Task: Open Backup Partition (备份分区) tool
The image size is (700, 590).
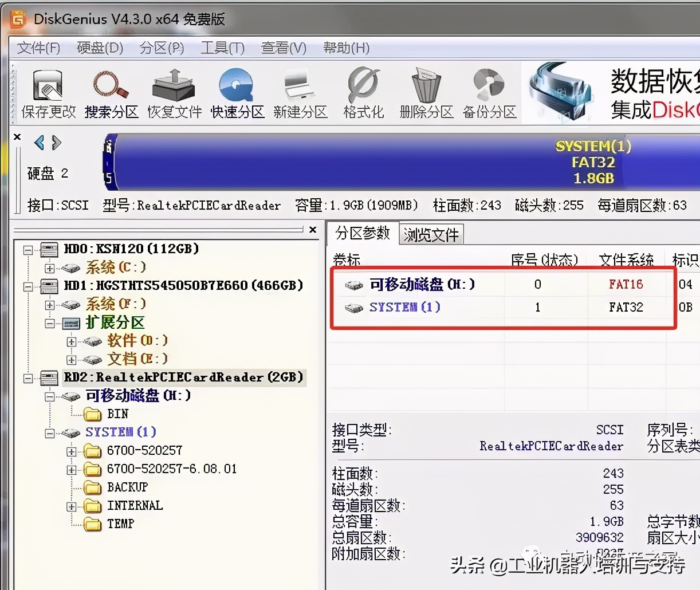Action: [489, 94]
